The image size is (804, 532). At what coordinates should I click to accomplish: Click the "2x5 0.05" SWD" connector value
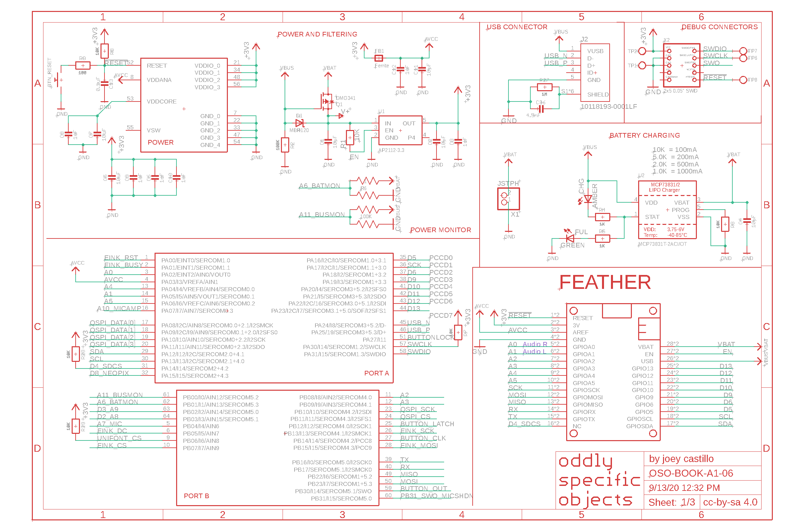tap(681, 91)
